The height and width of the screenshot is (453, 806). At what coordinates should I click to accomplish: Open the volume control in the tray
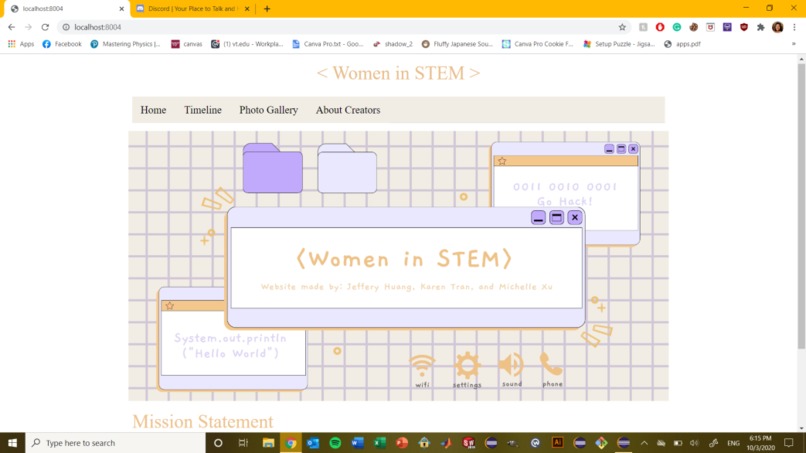pyautogui.click(x=694, y=443)
